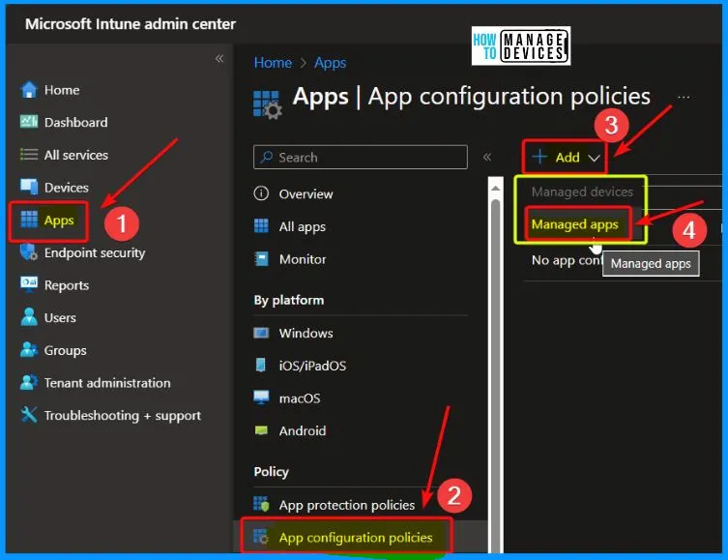Click the Troubleshooting + support wrench icon
728x560 pixels.
click(29, 415)
